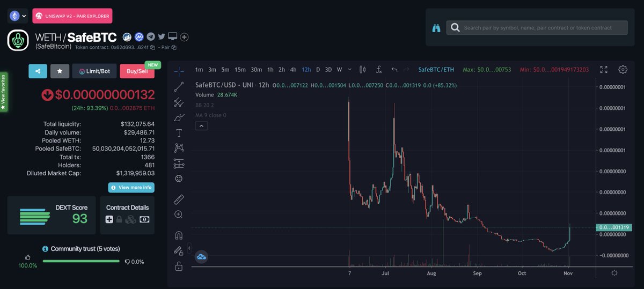Open the chart patterns tool

pyautogui.click(x=179, y=148)
